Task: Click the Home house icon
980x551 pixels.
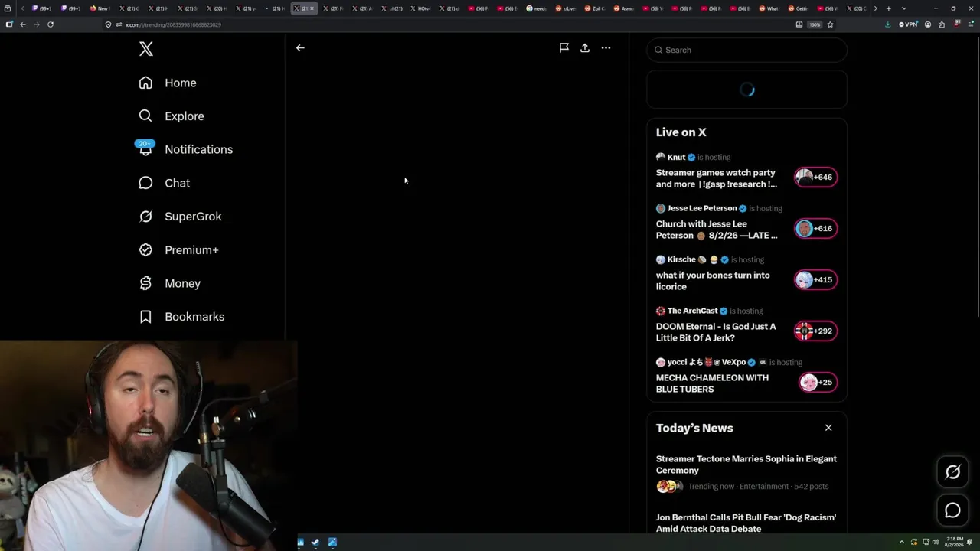Action: [x=145, y=83]
